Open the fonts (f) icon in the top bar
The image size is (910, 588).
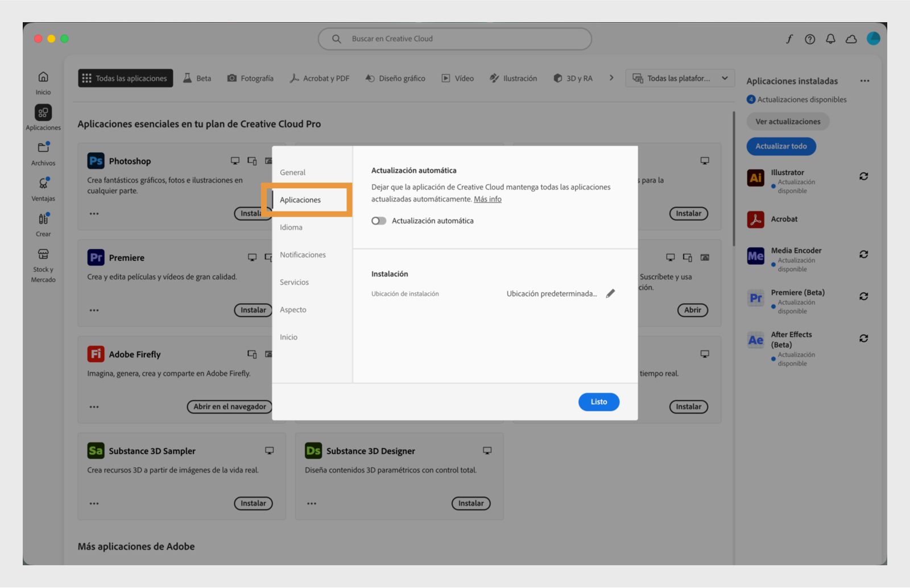click(789, 39)
